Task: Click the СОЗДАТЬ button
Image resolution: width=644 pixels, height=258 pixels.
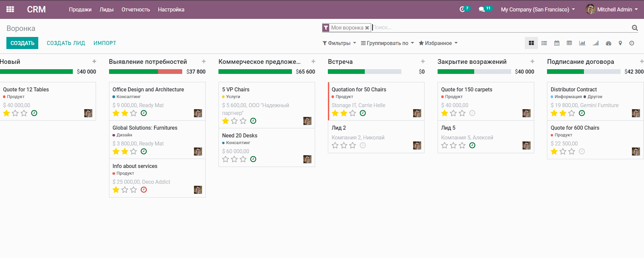Action: click(x=22, y=43)
